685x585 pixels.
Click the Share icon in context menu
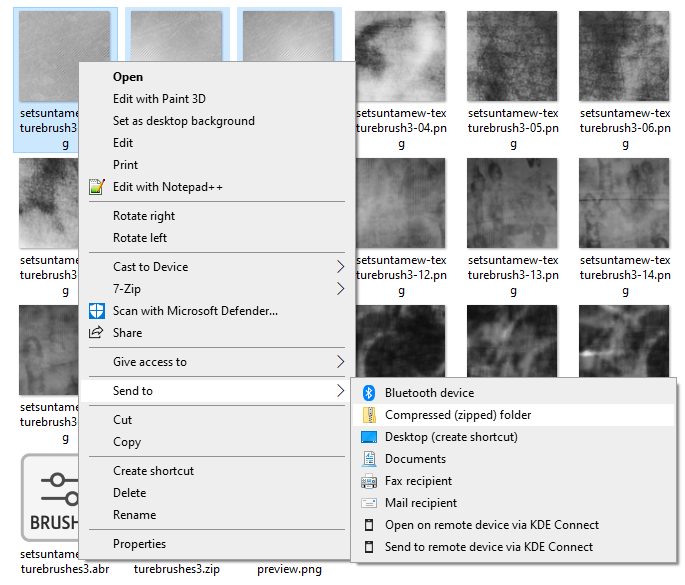[97, 333]
